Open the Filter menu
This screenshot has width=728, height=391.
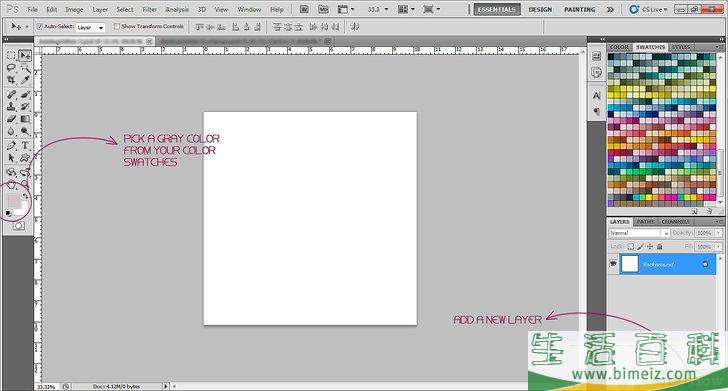point(150,9)
